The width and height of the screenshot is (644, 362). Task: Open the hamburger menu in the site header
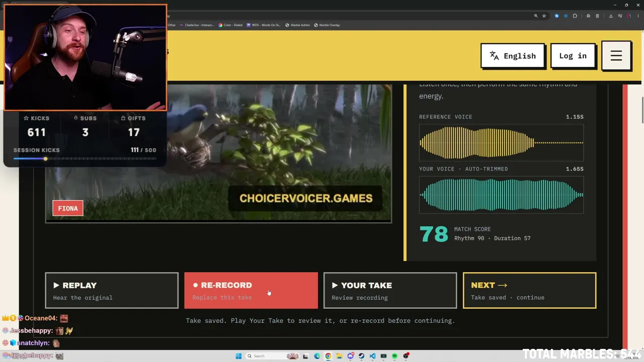pos(616,56)
